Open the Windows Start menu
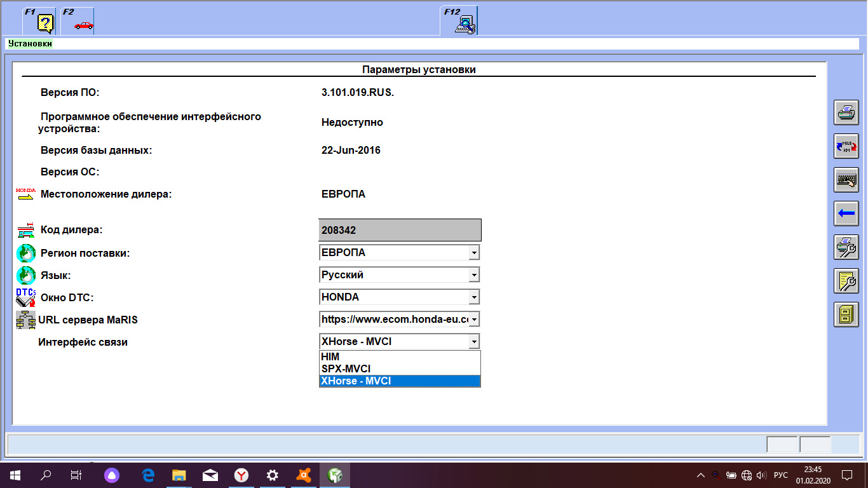This screenshot has height=488, width=868. [15, 475]
